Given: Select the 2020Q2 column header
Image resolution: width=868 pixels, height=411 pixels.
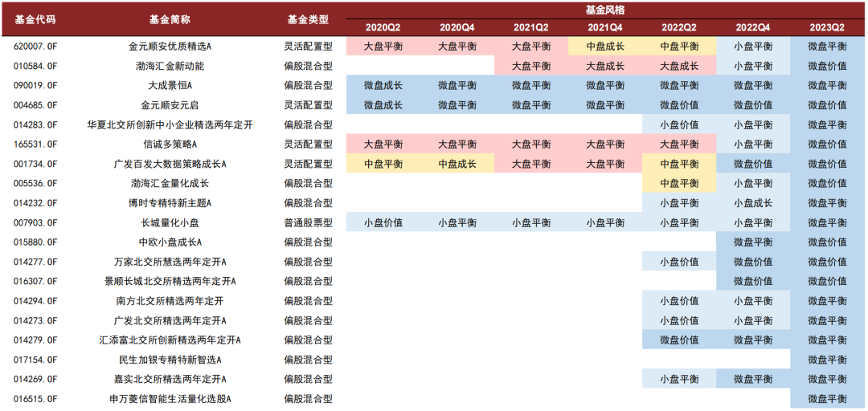Looking at the screenshot, I should click(383, 27).
